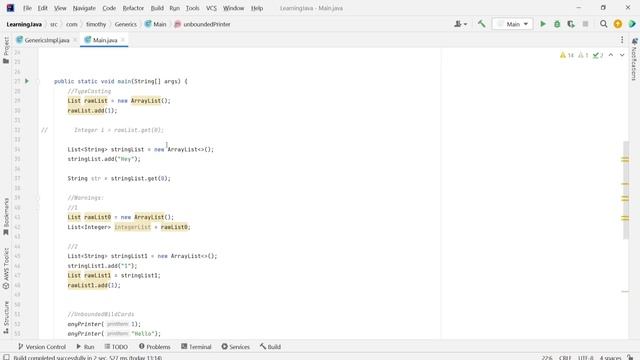Open the Build menu
Image resolution: width=640 pixels, height=360 pixels.
point(157,8)
